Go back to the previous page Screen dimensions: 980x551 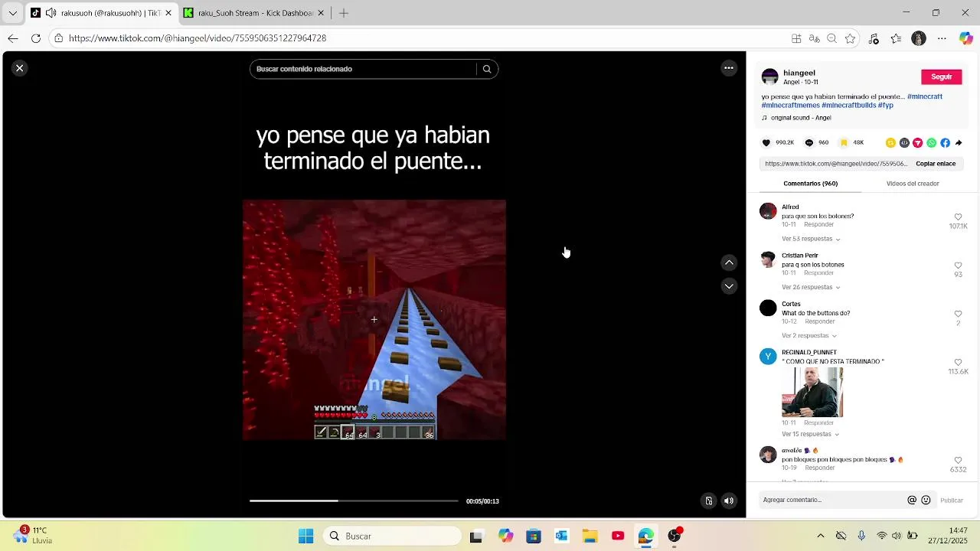(x=13, y=38)
